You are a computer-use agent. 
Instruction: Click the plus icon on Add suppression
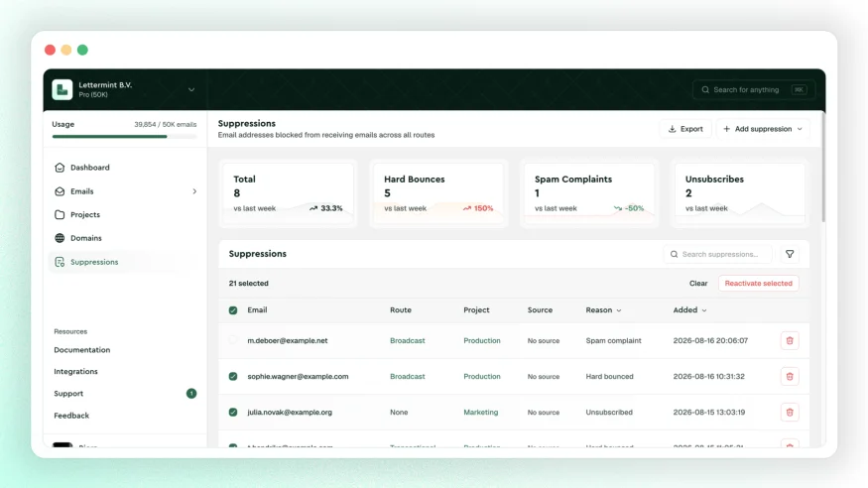(727, 129)
